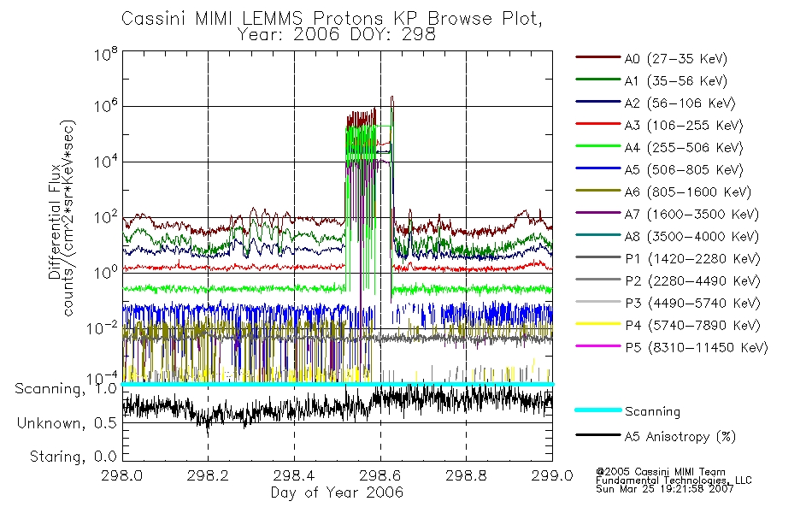Click the bright green A4 legend line swatch
Screen dimensions: 812x513
(x=598, y=146)
